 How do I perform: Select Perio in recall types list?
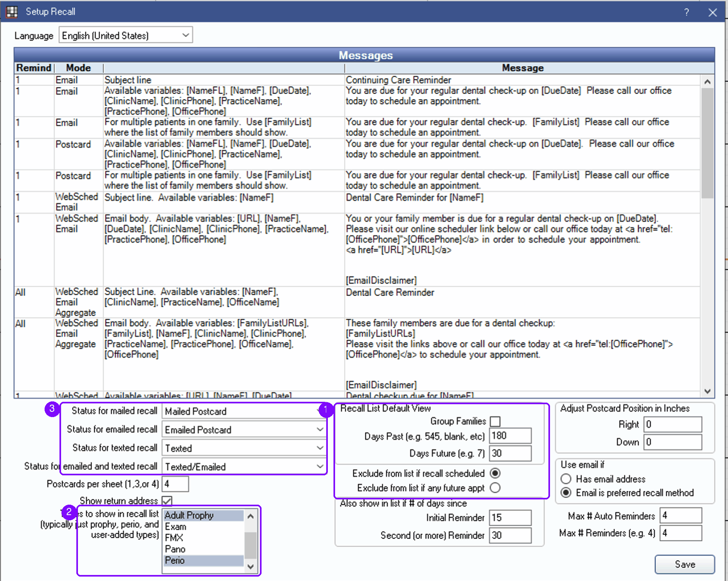click(203, 560)
